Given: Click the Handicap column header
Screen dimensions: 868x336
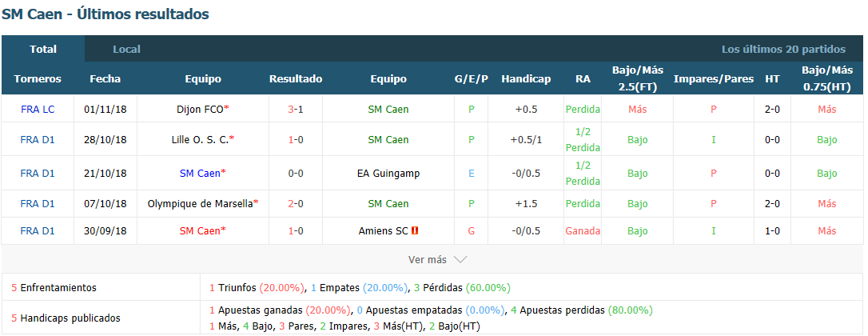Looking at the screenshot, I should point(526,78).
